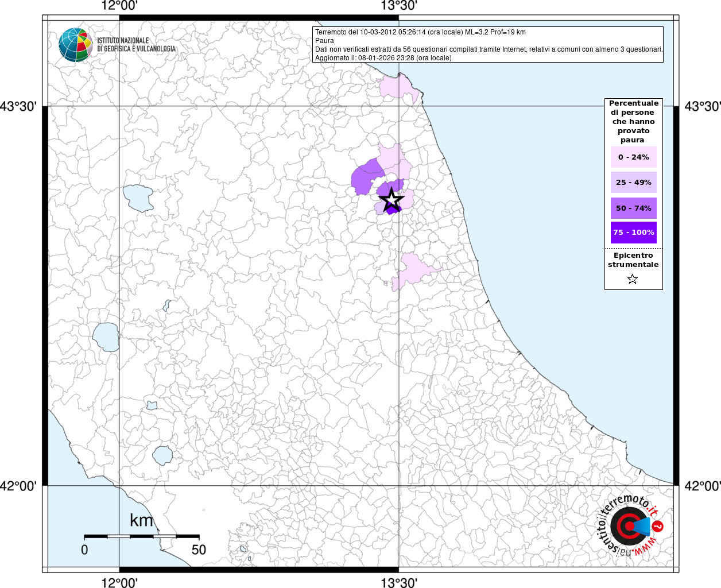Click Lake Bracciano on the map
This screenshot has width=721, height=588.
click(162, 455)
